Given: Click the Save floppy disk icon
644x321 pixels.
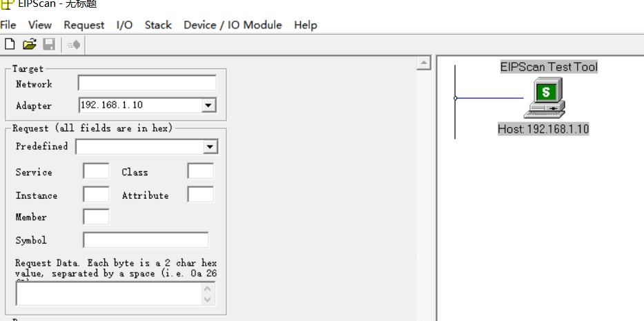Looking at the screenshot, I should pyautogui.click(x=49, y=44).
